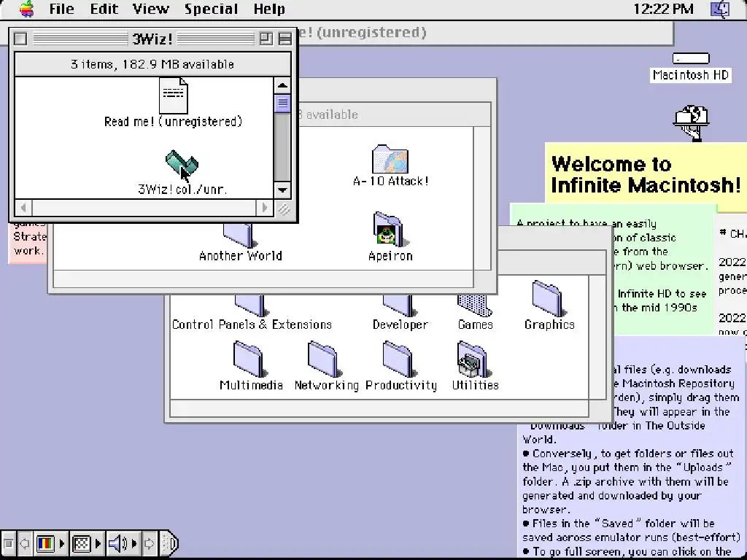
Task: Click the 3Wiz! vertical scroll thumb
Action: click(x=282, y=104)
